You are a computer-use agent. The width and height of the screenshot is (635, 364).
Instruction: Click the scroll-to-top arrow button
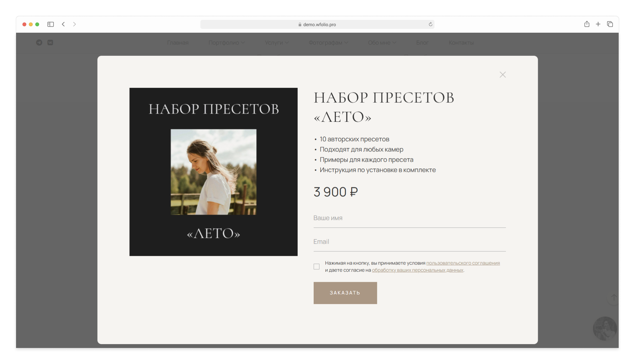click(613, 298)
